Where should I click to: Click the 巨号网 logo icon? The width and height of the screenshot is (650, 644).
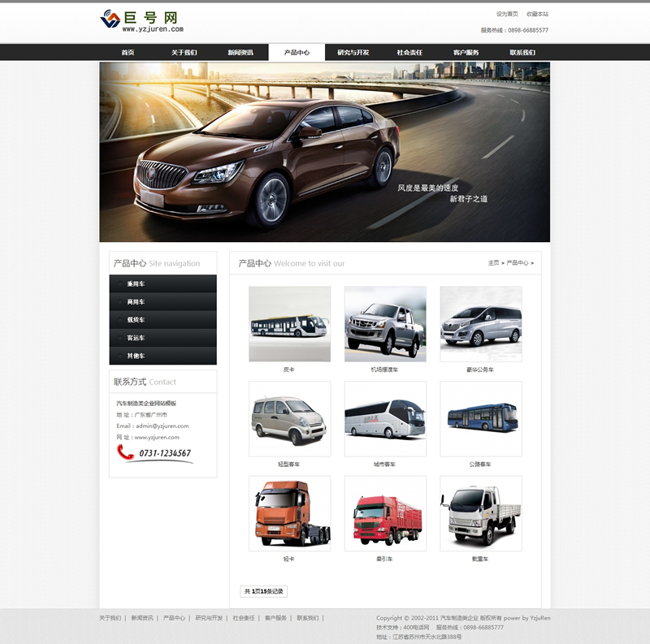point(110,19)
